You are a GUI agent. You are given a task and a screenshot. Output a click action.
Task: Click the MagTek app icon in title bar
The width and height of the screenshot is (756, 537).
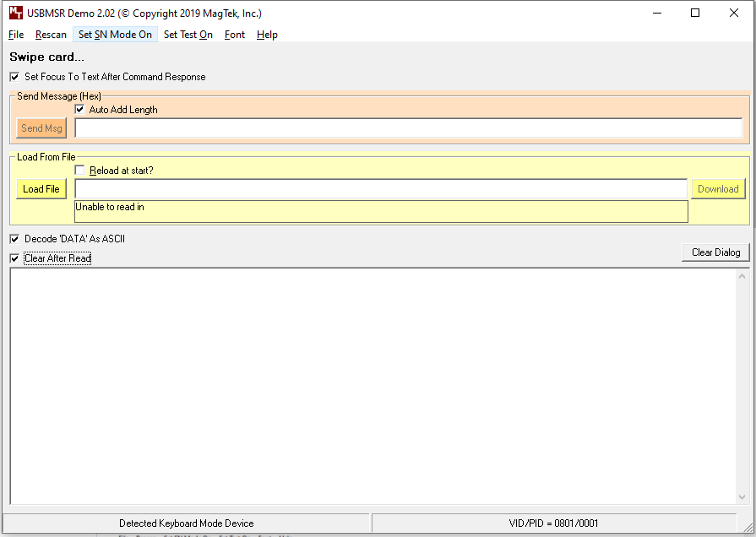(x=15, y=13)
